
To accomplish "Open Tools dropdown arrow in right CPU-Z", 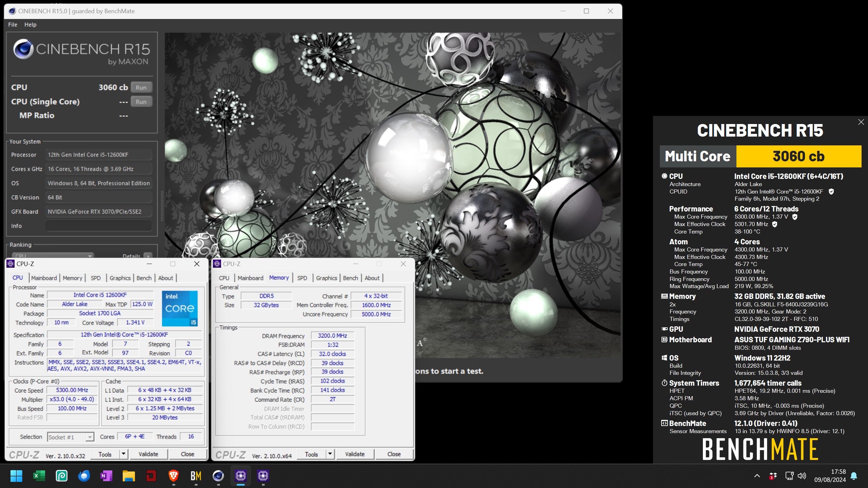I will point(330,454).
